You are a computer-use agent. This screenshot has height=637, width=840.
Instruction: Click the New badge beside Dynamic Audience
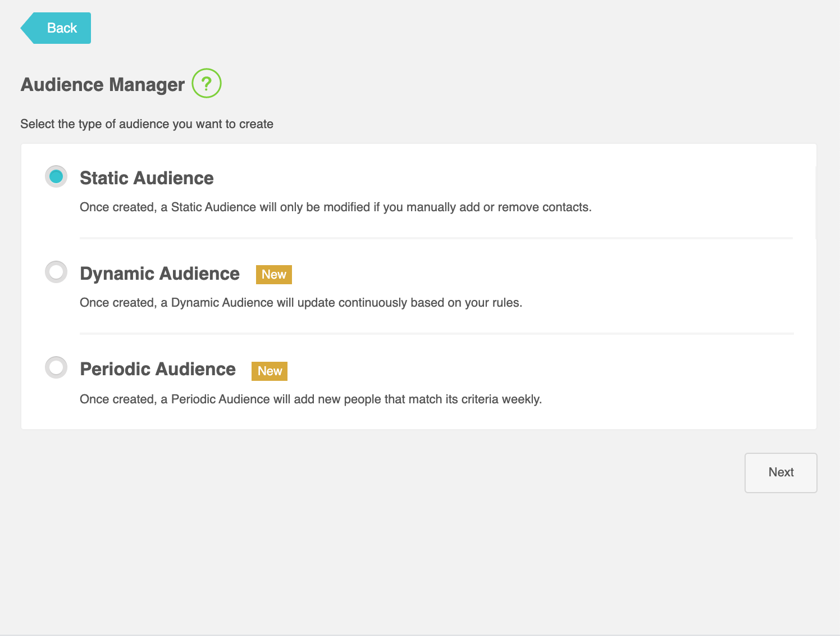point(274,275)
